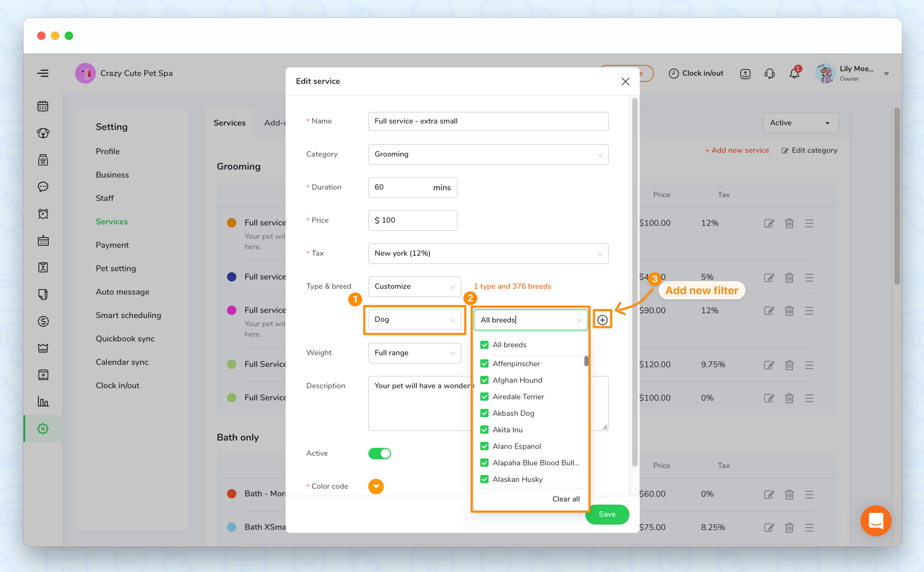Click Clear all in breeds list
The height and width of the screenshot is (572, 924).
566,499
